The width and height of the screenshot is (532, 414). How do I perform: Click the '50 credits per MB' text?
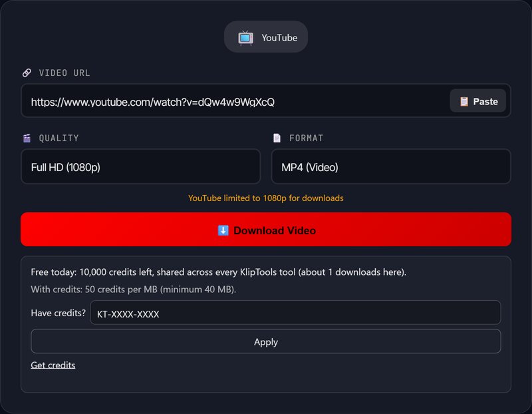(x=121, y=290)
